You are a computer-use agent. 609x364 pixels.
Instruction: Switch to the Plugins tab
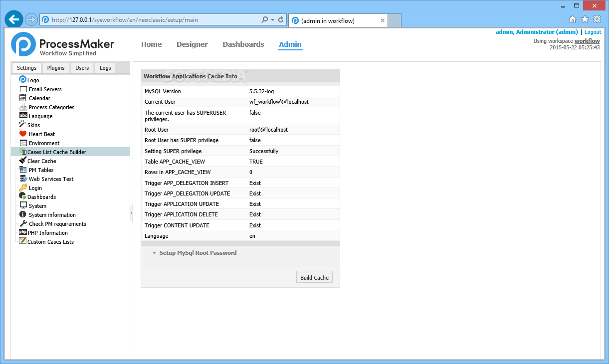pos(56,68)
